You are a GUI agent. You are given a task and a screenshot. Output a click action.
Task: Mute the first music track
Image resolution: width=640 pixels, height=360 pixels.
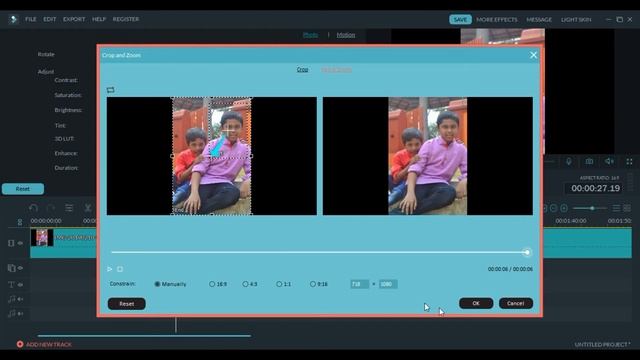click(x=20, y=299)
